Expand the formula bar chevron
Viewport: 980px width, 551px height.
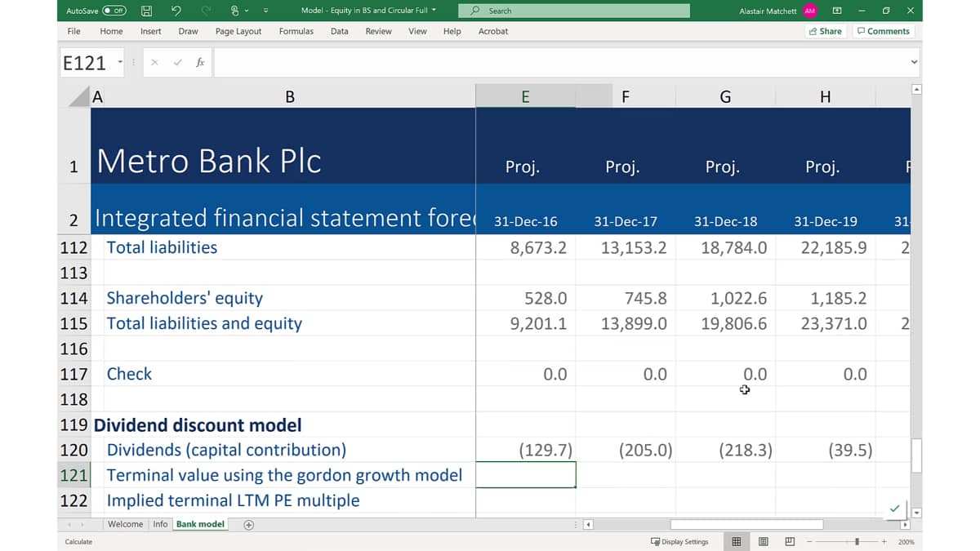(x=914, y=62)
